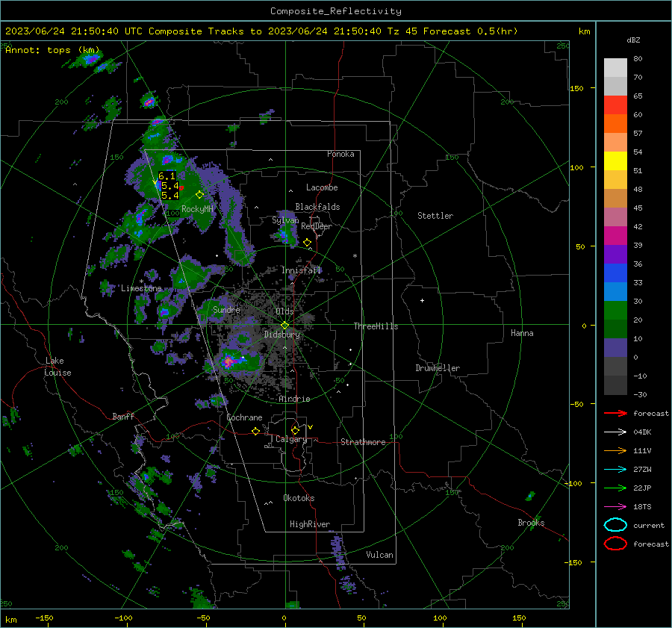Click the Limestone map label
This screenshot has width=672, height=628.
tap(141, 288)
